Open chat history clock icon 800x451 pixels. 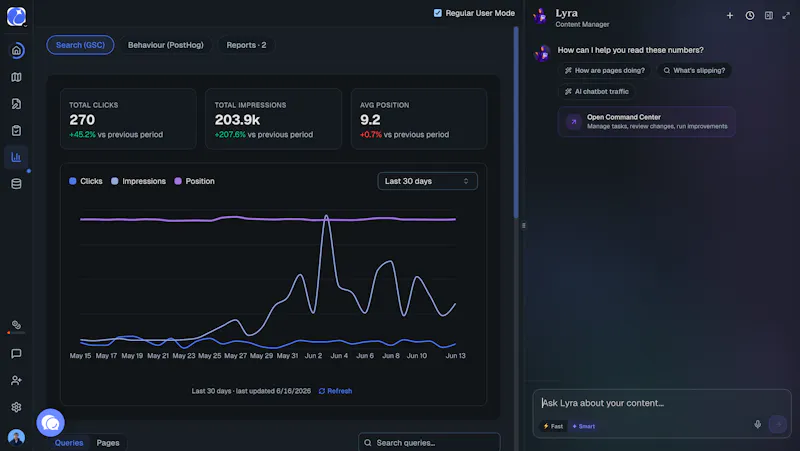click(x=749, y=16)
